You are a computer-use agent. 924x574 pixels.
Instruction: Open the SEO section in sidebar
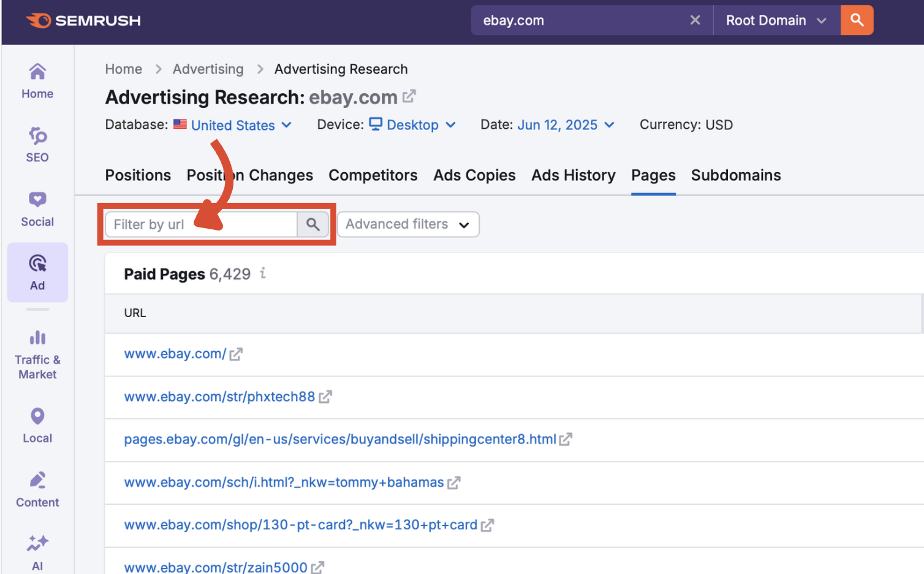click(37, 145)
